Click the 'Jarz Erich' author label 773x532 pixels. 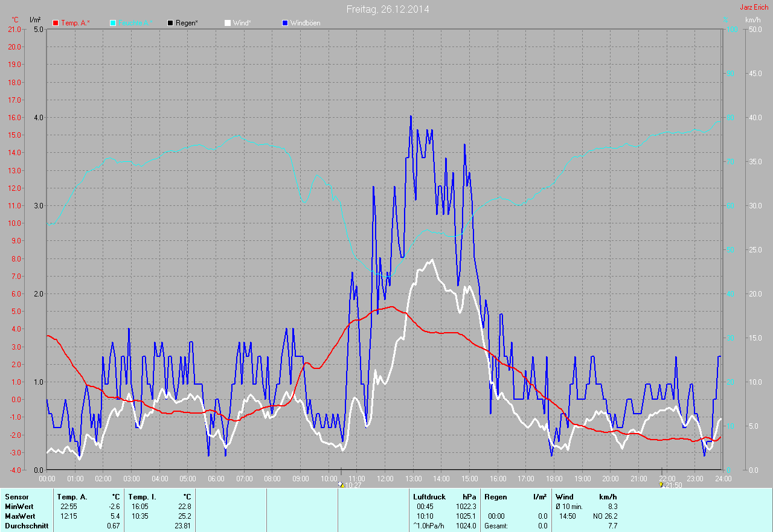[x=754, y=7]
